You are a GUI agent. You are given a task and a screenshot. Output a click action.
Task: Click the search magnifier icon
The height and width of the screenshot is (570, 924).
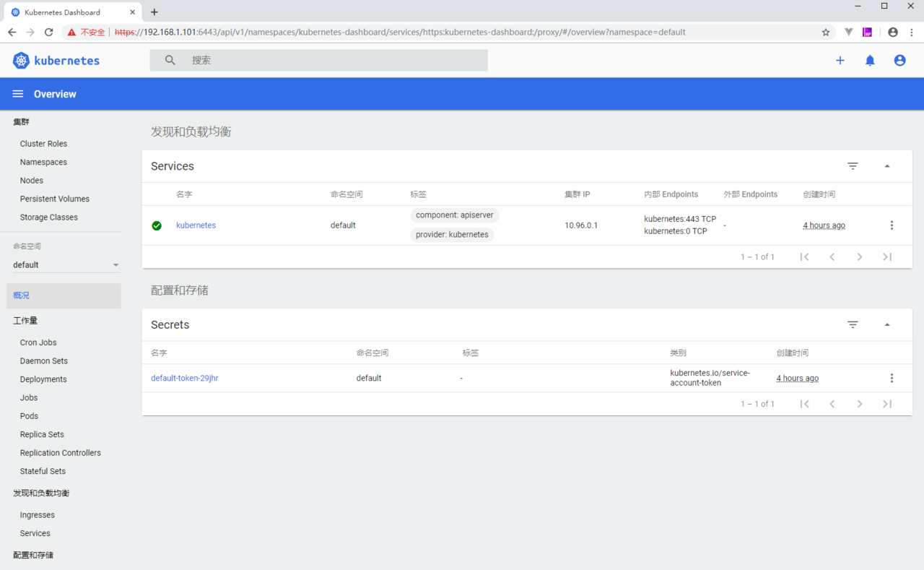(170, 61)
